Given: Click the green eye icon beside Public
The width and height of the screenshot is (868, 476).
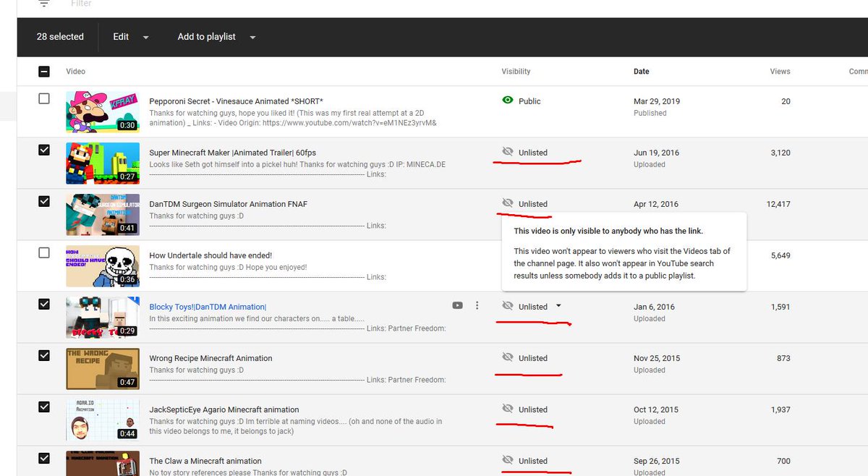Looking at the screenshot, I should pyautogui.click(x=508, y=101).
